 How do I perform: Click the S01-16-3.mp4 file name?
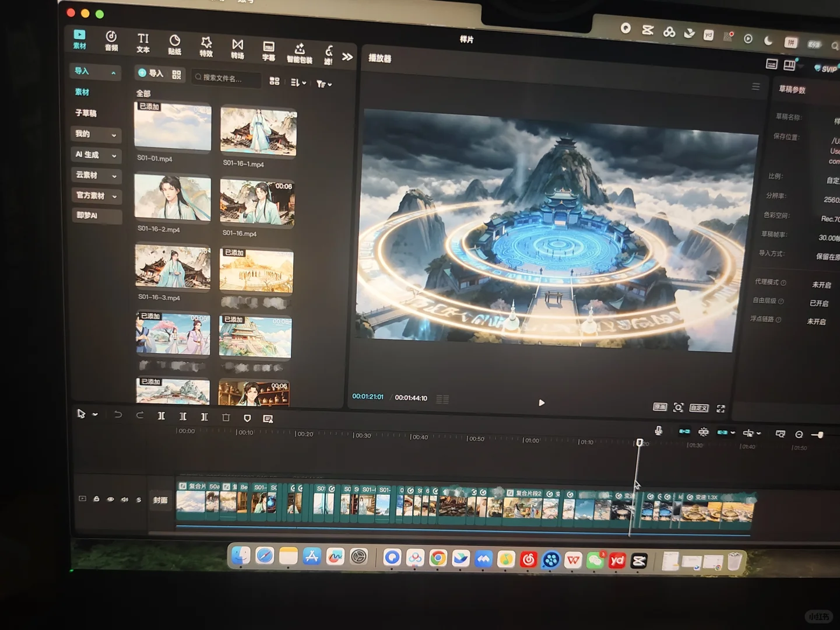159,297
